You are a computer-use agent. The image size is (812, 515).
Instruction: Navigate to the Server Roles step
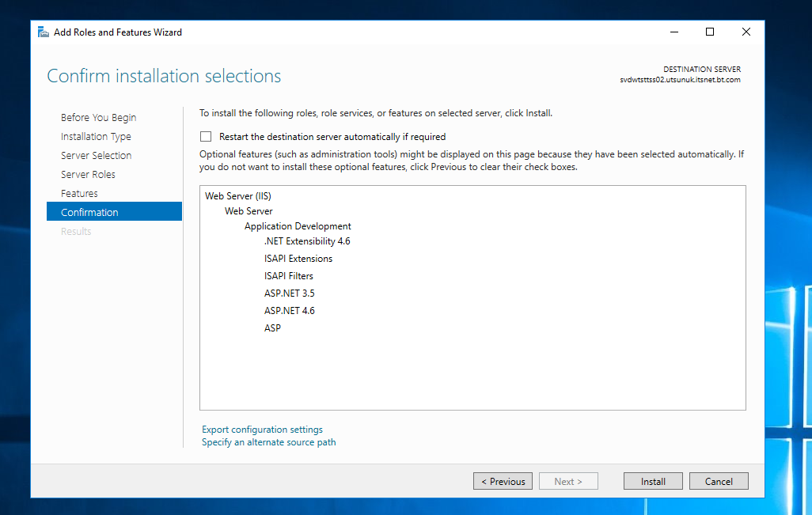click(x=88, y=174)
